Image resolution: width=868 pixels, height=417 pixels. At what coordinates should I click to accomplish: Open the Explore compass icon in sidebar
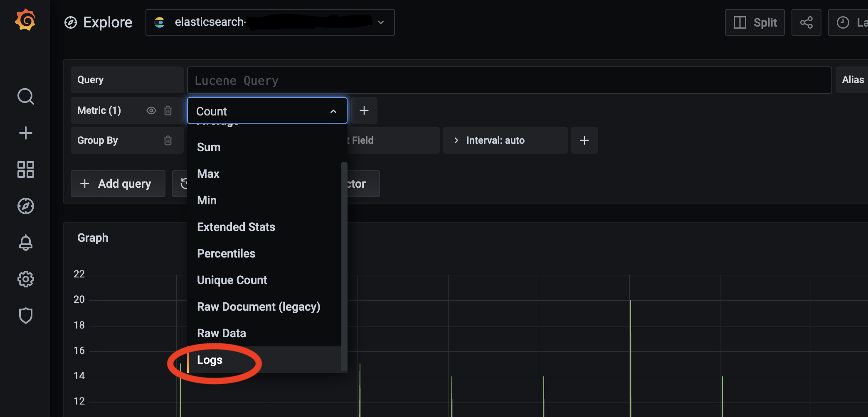(25, 206)
